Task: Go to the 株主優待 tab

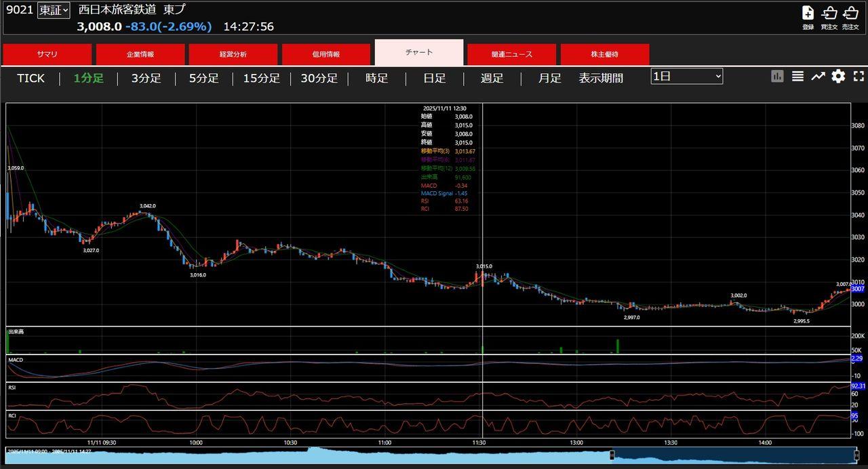Action: (x=605, y=54)
